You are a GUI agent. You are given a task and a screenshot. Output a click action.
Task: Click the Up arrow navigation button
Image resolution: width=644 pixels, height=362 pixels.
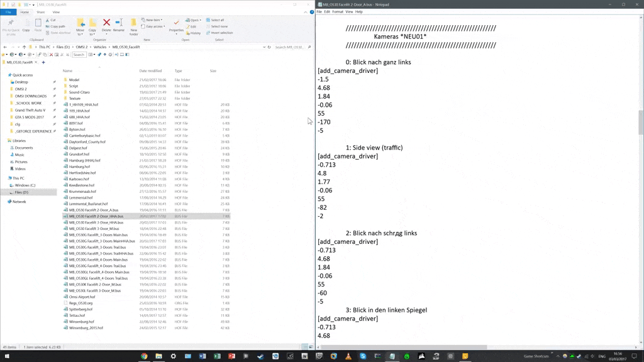pos(25,47)
